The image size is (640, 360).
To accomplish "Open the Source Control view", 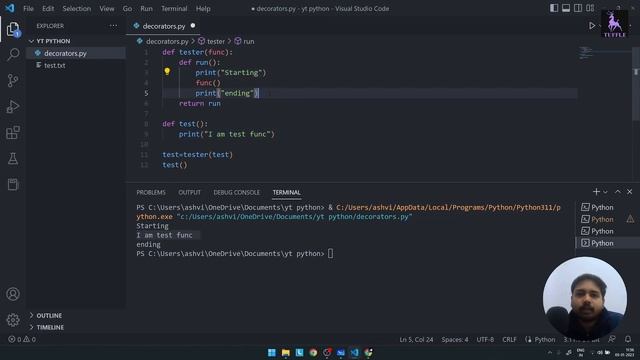I will click(x=13, y=80).
